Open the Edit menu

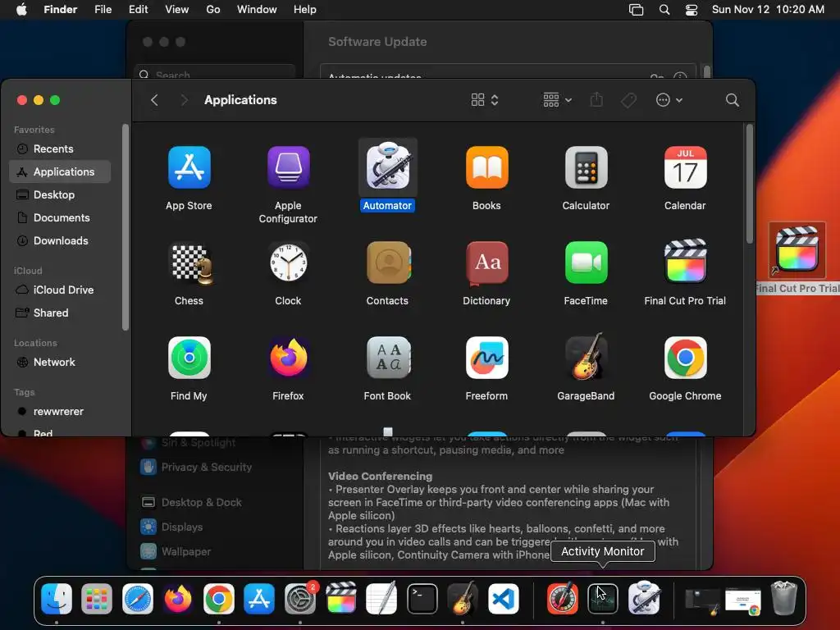pyautogui.click(x=138, y=10)
